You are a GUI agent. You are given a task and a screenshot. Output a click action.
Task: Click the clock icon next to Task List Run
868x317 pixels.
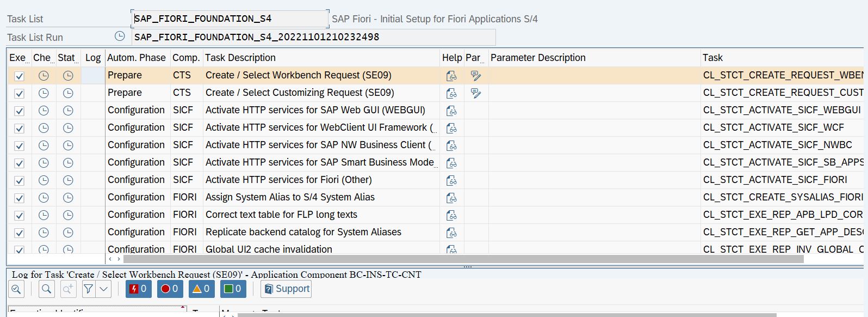(120, 36)
